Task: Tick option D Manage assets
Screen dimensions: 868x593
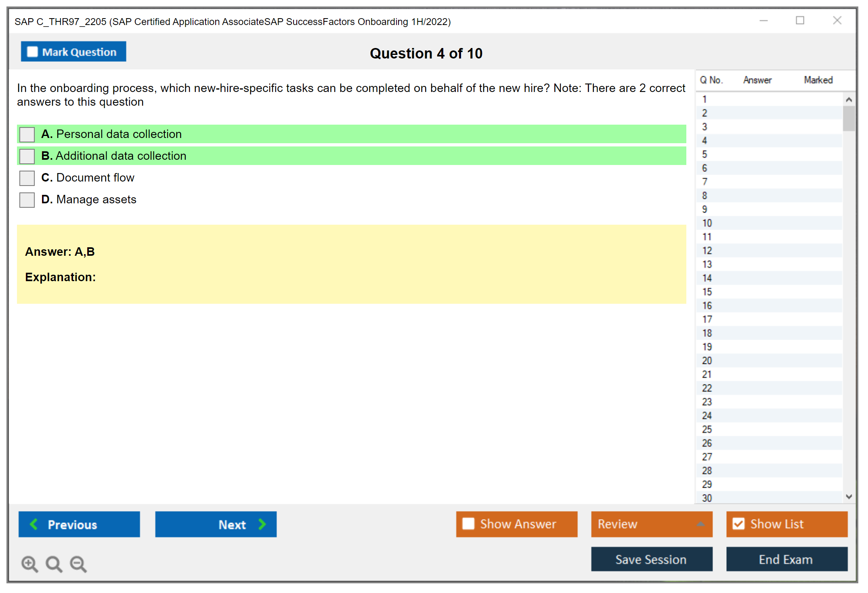Action: 27,200
